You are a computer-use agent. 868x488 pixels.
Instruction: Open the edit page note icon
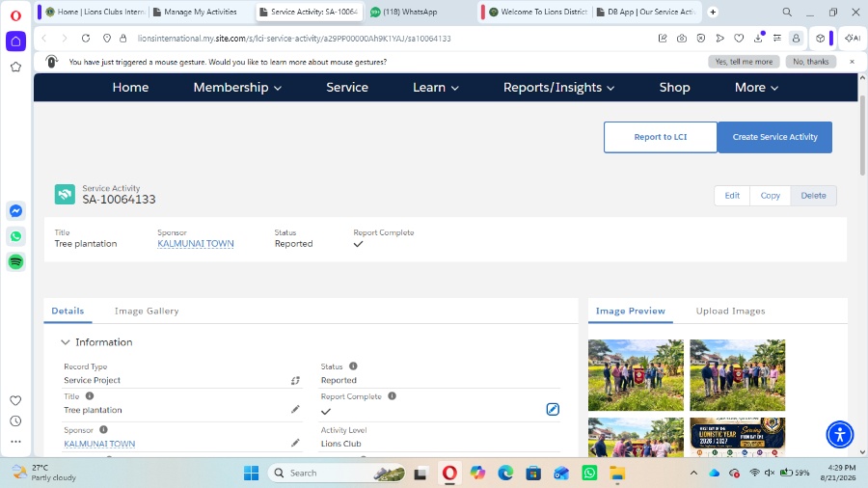coord(663,39)
